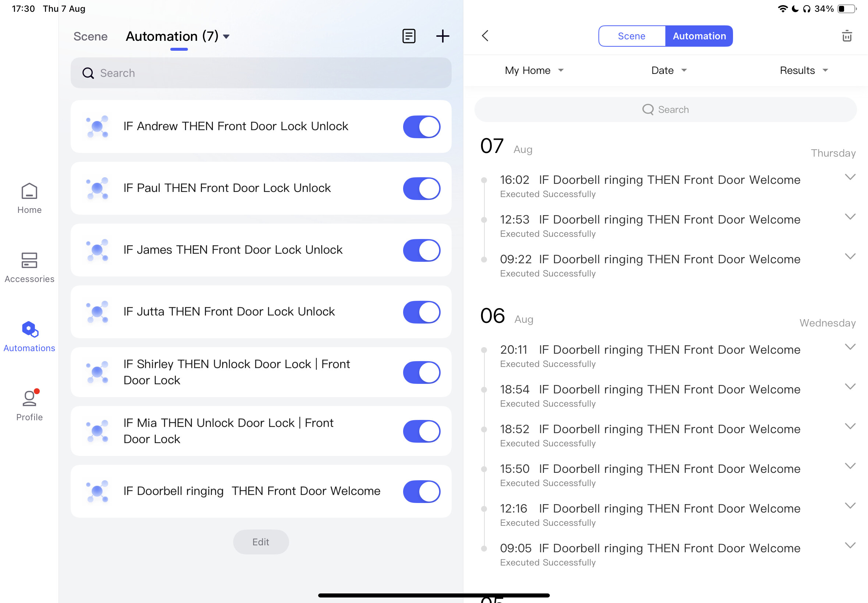This screenshot has height=603, width=868.
Task: Click the trash icon to clear logs
Action: [x=846, y=36]
